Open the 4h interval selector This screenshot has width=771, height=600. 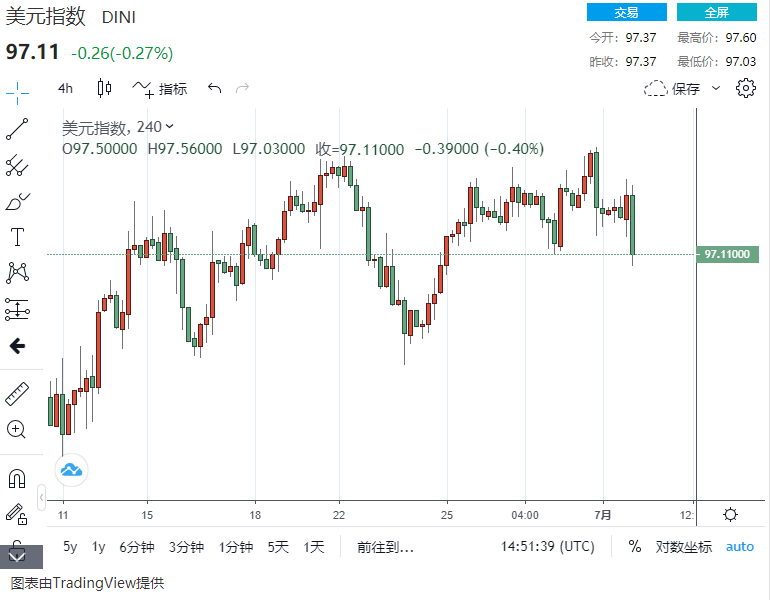[65, 89]
